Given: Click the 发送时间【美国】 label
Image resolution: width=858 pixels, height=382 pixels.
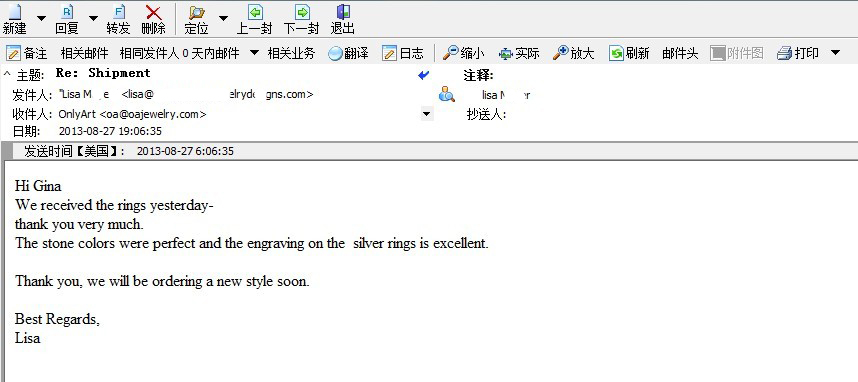Looking at the screenshot, I should point(74,152).
